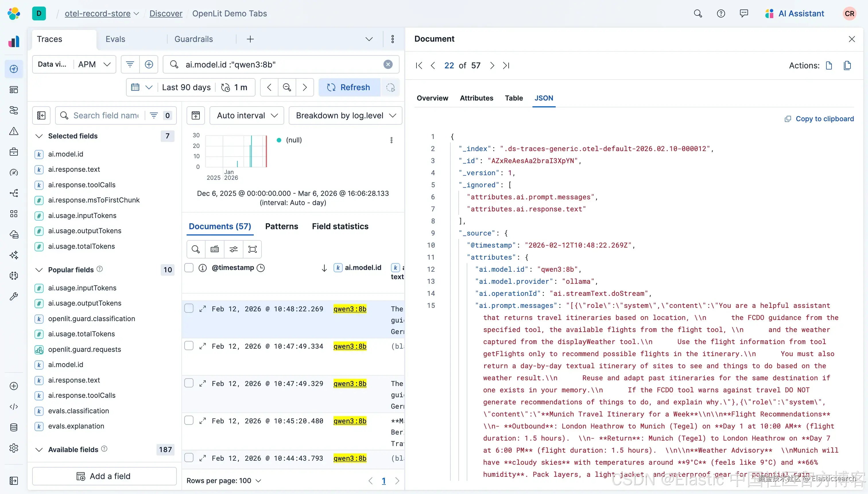Select the 10:48:22.269 document row checkbox
The height and width of the screenshot is (494, 868).
click(x=189, y=308)
